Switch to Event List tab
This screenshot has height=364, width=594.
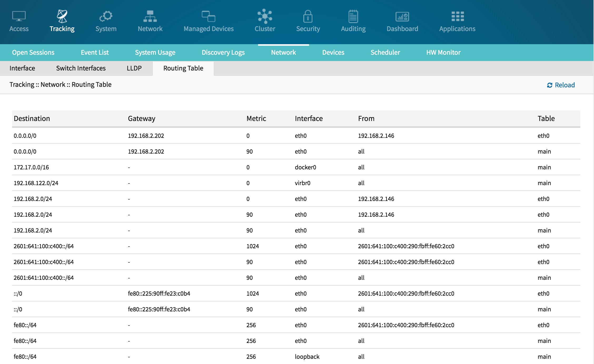tap(95, 52)
